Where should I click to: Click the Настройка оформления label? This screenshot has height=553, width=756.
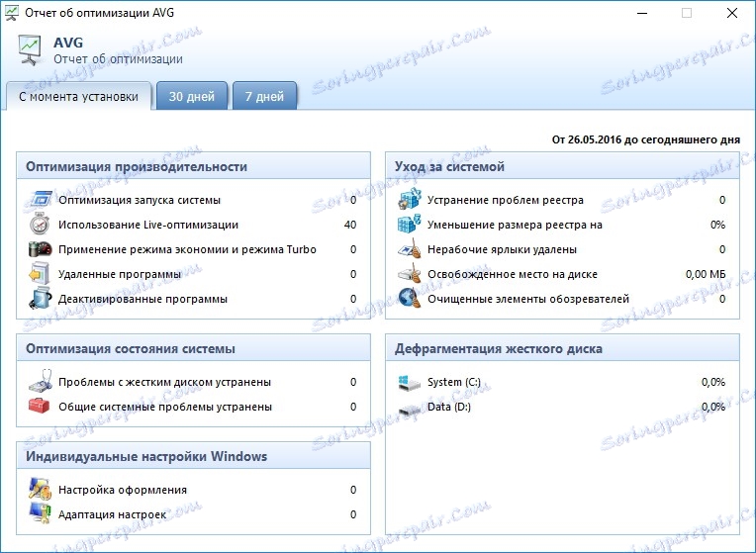123,490
